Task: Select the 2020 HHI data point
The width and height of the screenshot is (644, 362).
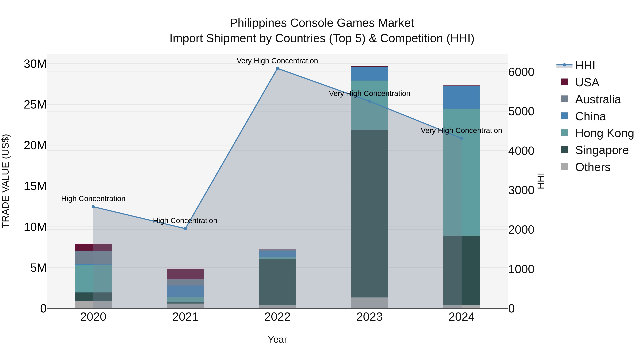Action: tap(93, 207)
